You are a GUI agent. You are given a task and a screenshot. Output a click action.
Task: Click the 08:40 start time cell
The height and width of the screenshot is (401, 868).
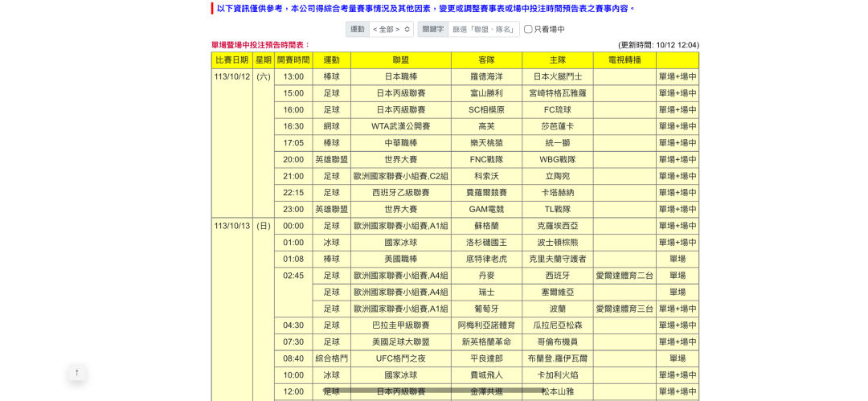click(x=293, y=359)
